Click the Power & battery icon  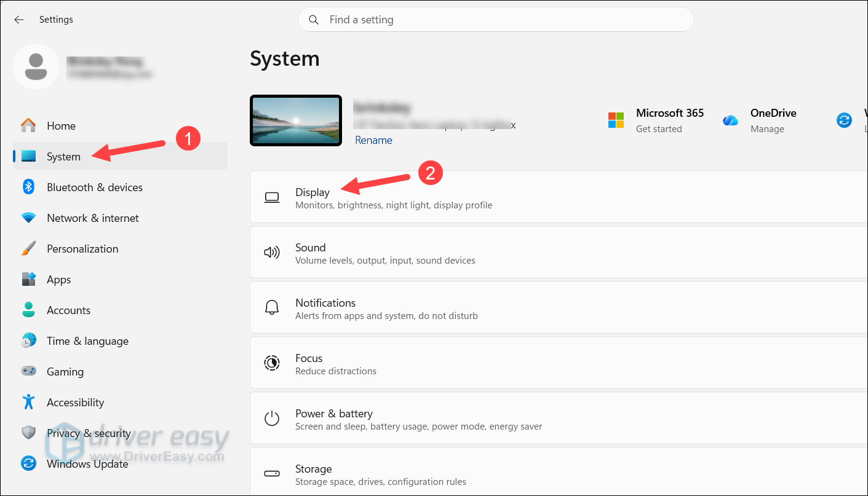[x=272, y=419]
